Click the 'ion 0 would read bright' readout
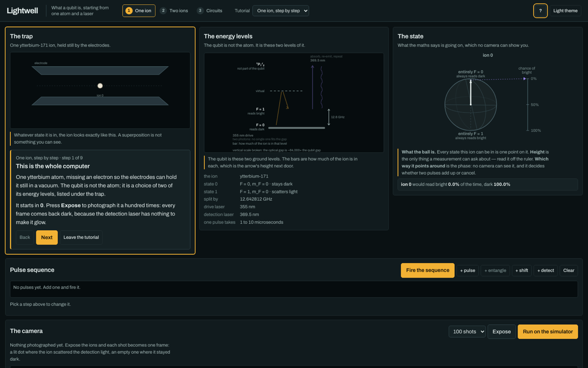588x368 pixels. [488, 184]
